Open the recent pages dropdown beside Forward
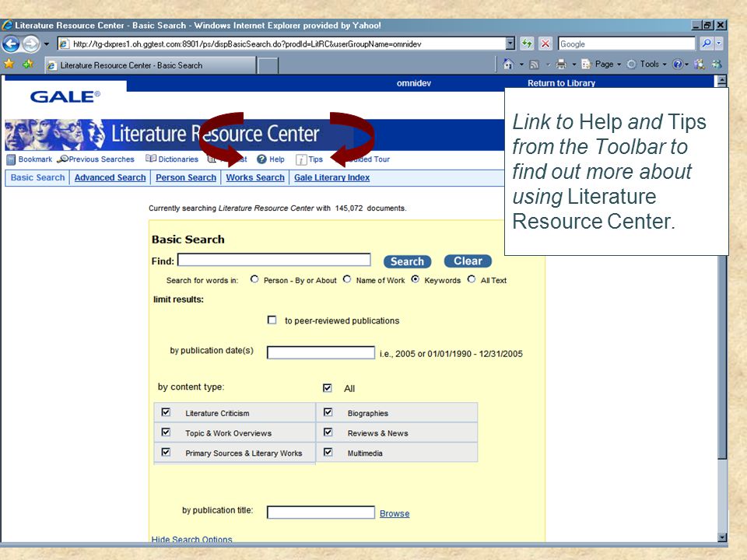The height and width of the screenshot is (560, 747). (x=46, y=44)
